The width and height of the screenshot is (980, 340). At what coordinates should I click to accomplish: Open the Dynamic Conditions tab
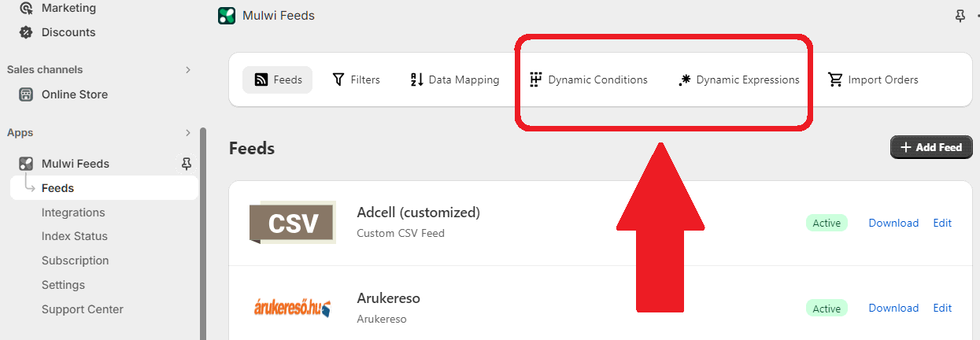pyautogui.click(x=589, y=79)
